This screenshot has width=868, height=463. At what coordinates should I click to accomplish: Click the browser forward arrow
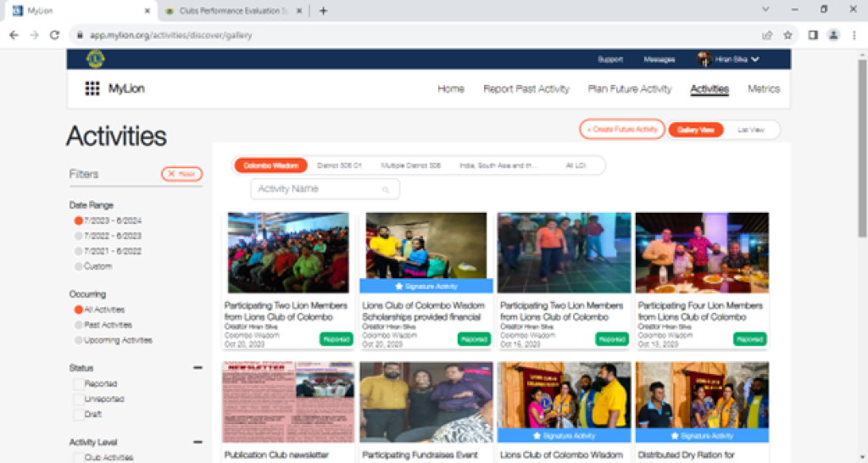[x=34, y=35]
